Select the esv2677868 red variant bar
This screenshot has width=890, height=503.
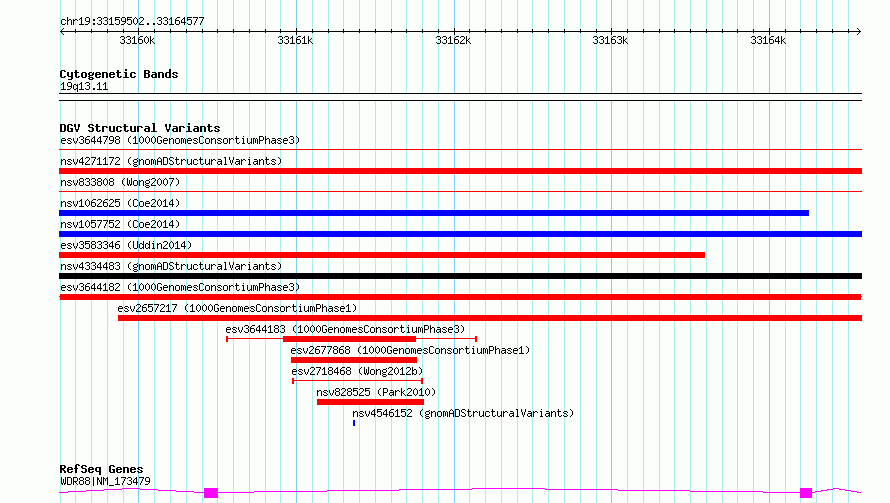354,360
